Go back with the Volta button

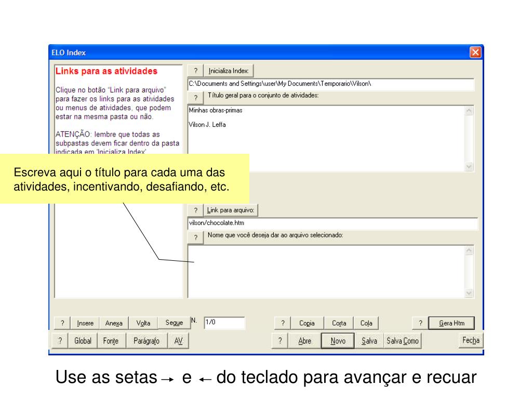(x=143, y=323)
